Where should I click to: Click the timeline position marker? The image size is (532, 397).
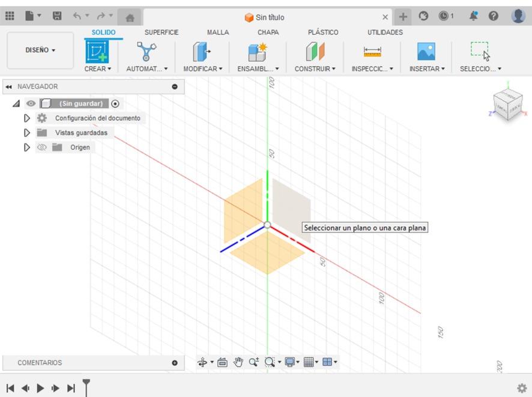[x=86, y=387]
